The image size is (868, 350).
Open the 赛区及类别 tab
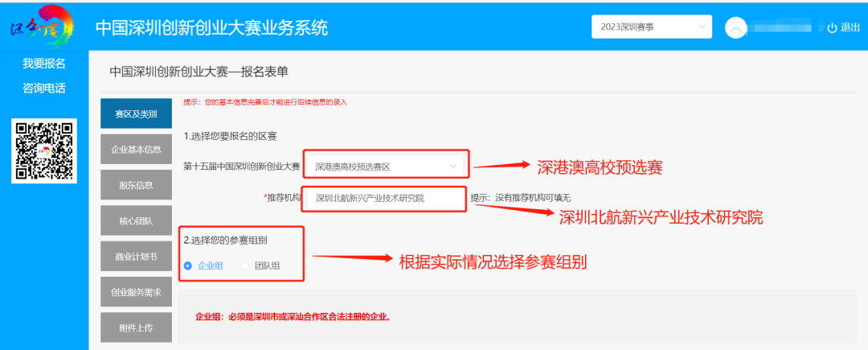136,114
